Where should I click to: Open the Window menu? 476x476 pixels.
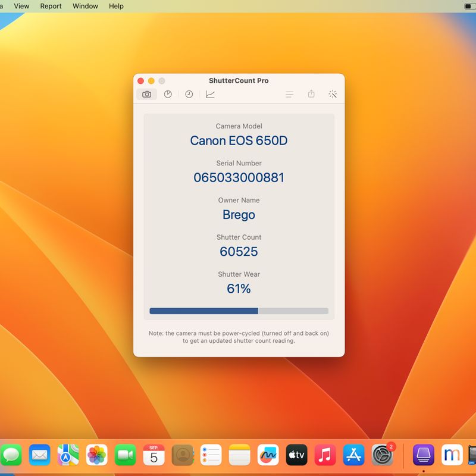[x=85, y=6]
